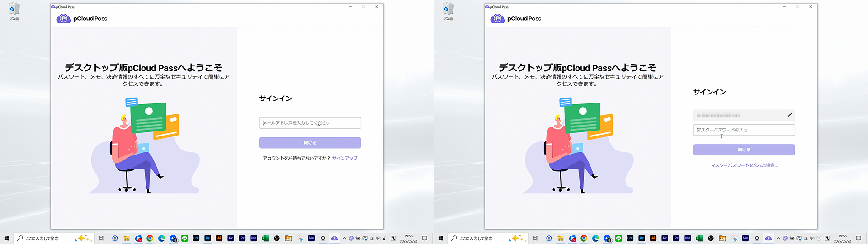
Task: Open Task View in left screenshot taskbar
Action: pyautogui.click(x=102, y=238)
